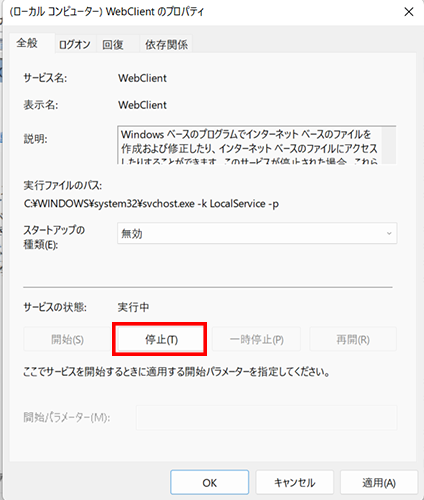Close the WebClient properties dialog

click(409, 12)
